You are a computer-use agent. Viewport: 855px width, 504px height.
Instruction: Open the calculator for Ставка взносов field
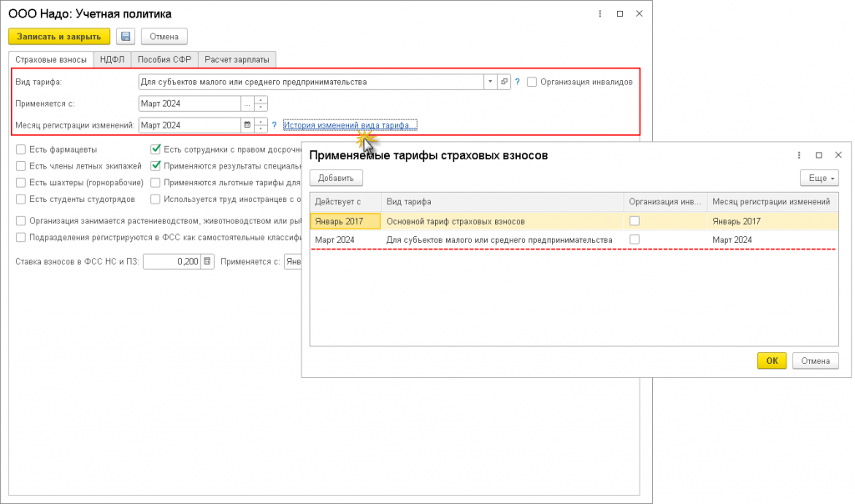click(207, 261)
